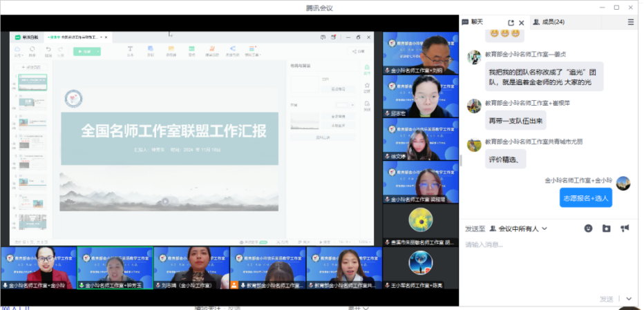The image size is (644, 310).
Task: Expand the send options arrow beside 发送
Action: point(629,299)
